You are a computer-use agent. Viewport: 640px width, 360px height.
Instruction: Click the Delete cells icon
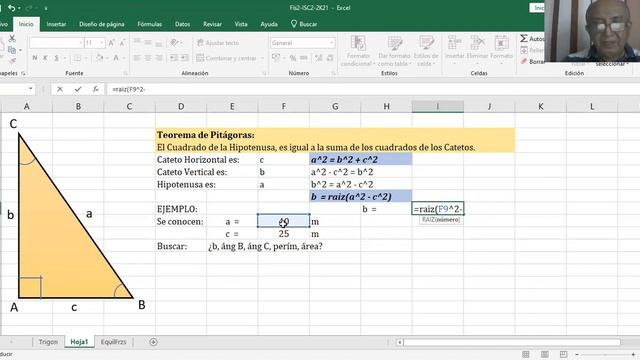pos(478,43)
